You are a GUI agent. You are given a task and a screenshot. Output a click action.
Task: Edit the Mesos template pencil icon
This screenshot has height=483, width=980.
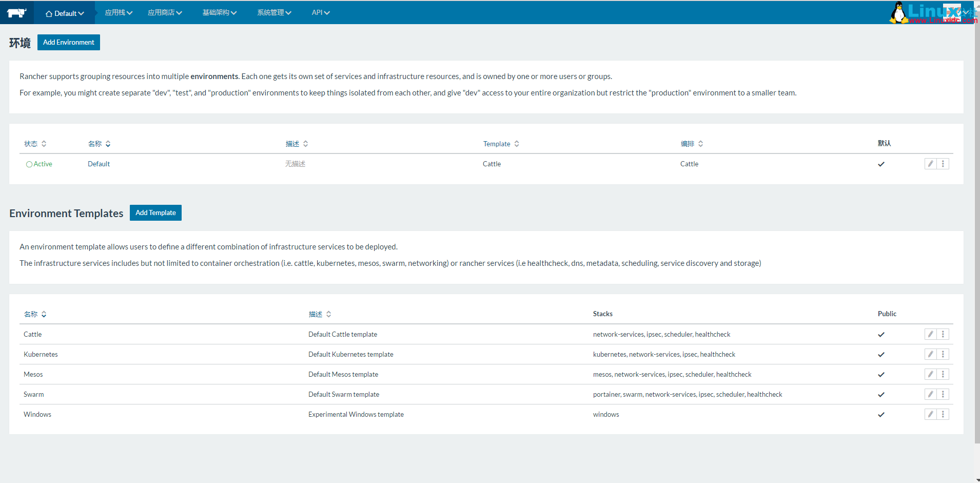pos(930,374)
